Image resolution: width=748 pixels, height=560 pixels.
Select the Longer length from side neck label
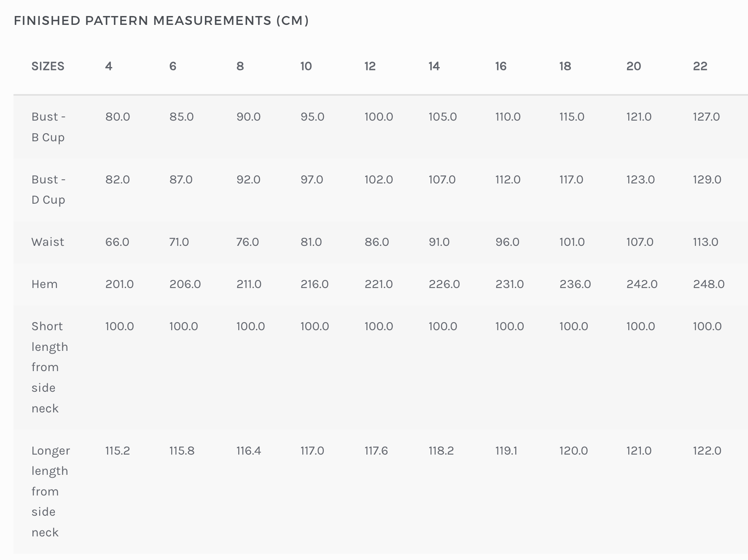point(50,491)
